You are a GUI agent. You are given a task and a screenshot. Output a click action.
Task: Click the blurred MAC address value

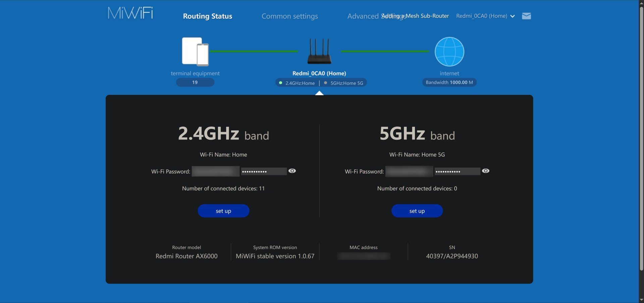pos(364,256)
